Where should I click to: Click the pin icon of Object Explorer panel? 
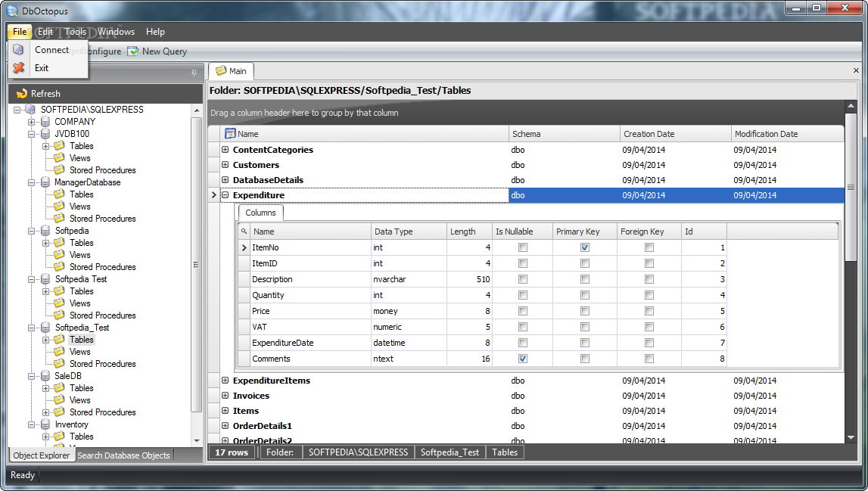pos(194,73)
